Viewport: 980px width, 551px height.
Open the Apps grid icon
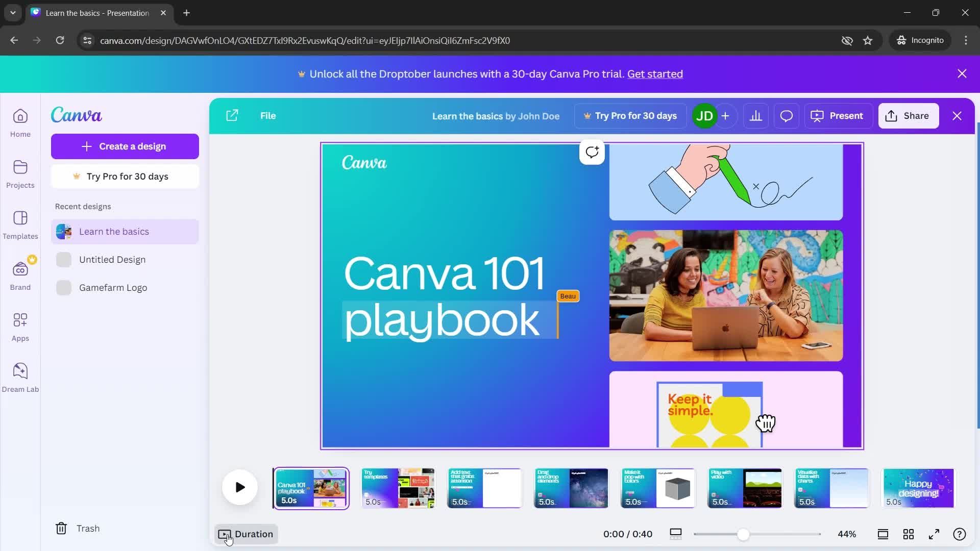click(20, 327)
